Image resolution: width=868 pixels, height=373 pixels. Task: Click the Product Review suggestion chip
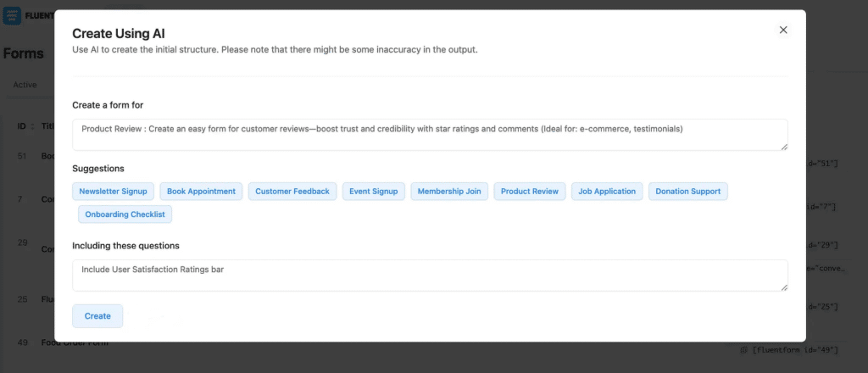pos(529,192)
